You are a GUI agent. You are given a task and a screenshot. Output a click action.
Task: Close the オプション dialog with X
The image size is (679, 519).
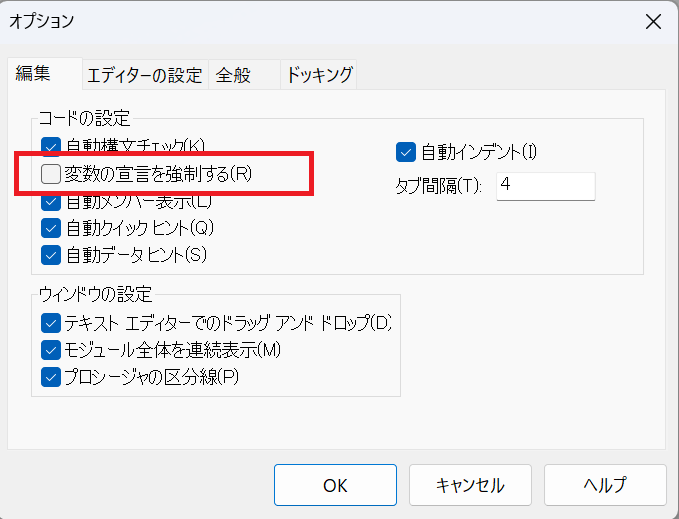point(653,21)
